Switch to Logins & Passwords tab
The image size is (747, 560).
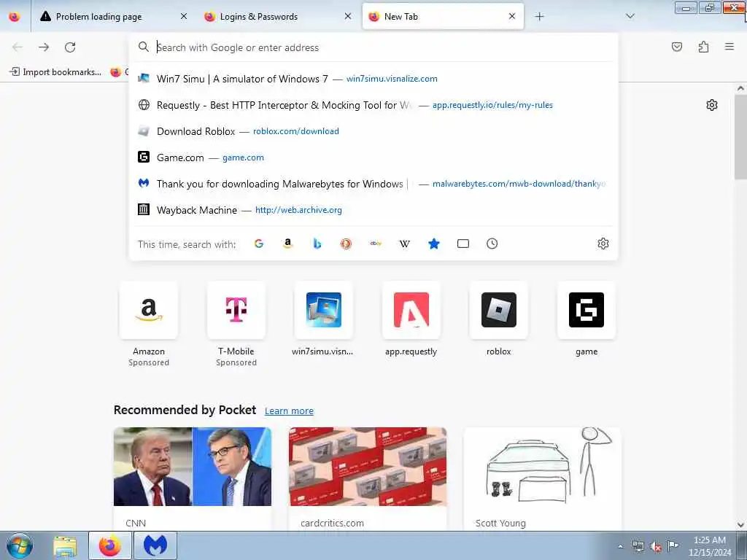coord(277,17)
